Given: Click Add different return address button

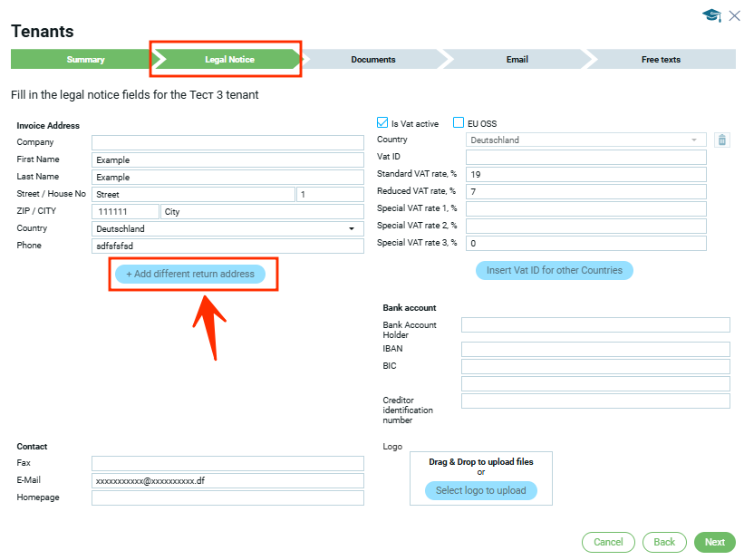Looking at the screenshot, I should [x=190, y=274].
